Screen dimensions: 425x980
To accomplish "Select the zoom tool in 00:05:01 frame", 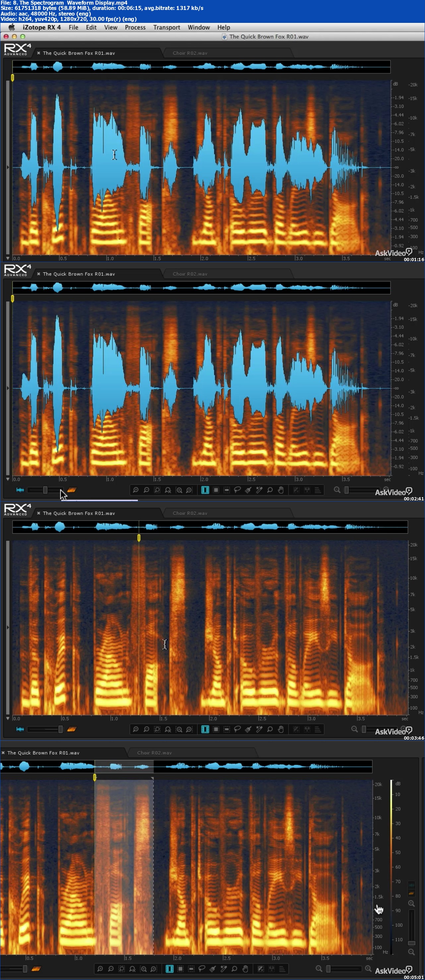I will click(x=234, y=969).
